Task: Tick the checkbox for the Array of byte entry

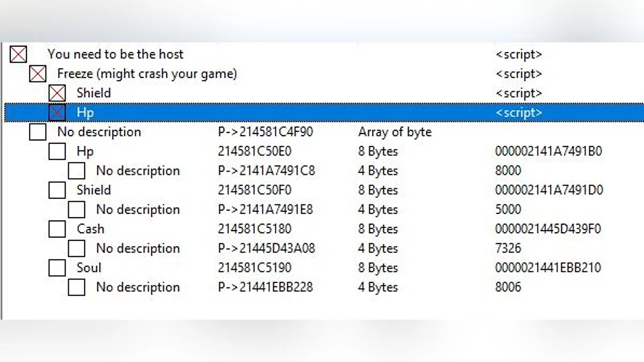Action: pos(38,132)
